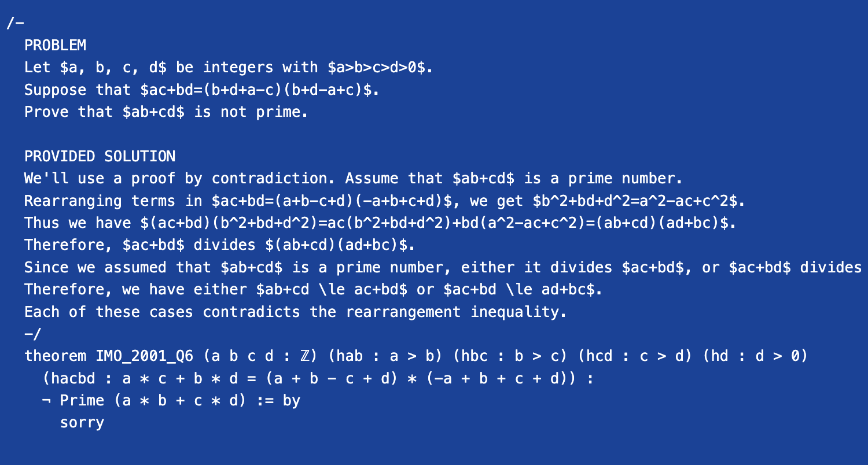Click the := assignment operator
The image size is (868, 465).
264,401
